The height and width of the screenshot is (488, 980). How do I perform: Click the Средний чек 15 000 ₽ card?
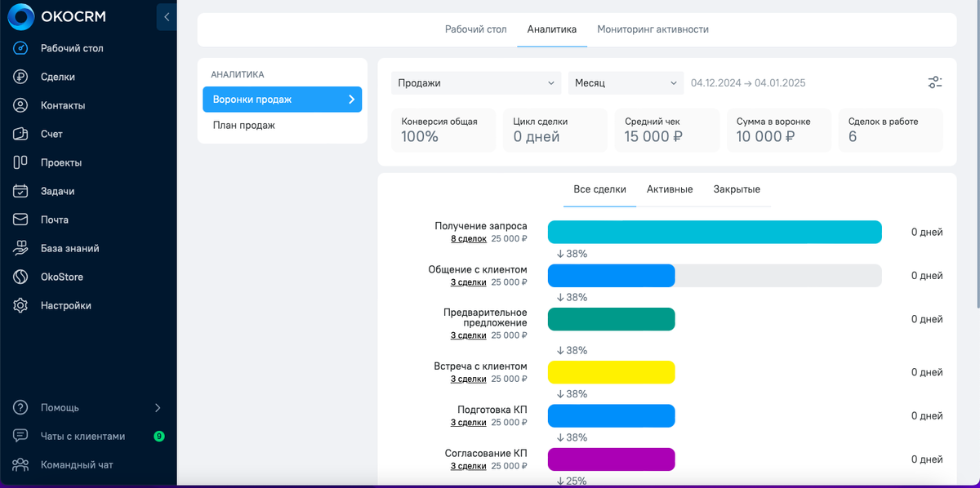coord(667,130)
